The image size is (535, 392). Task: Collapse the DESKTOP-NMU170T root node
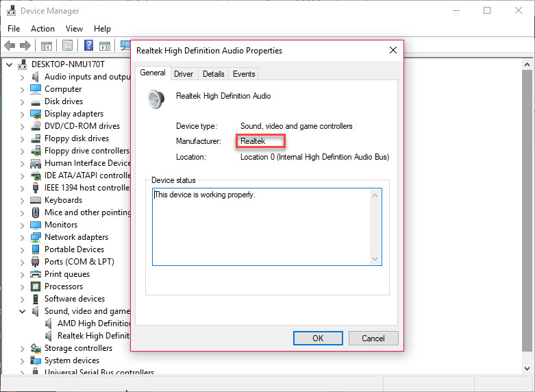click(x=9, y=64)
